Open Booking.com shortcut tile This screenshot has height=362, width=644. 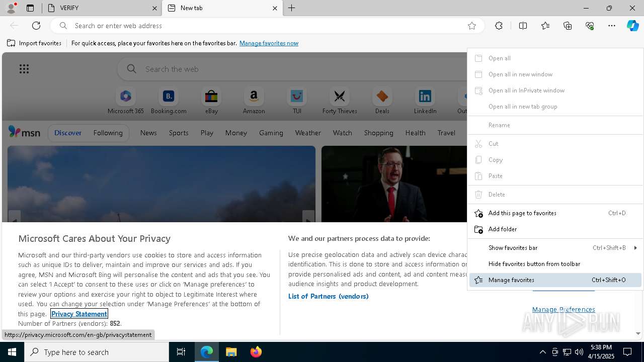tap(169, 101)
